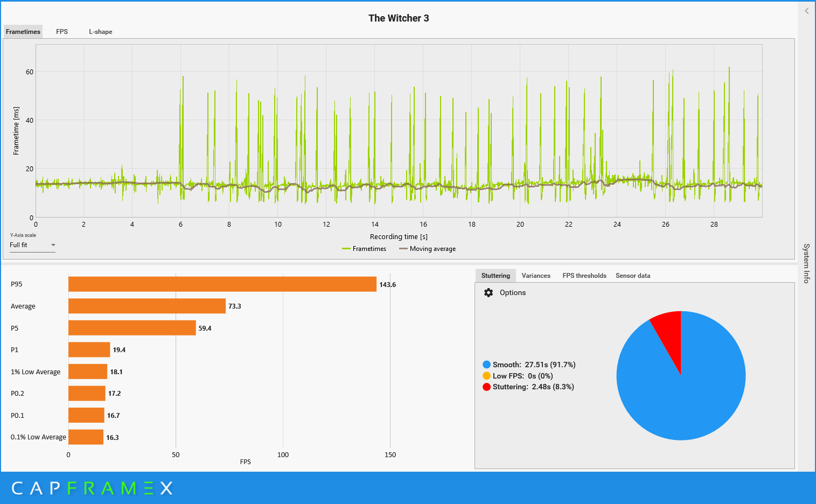Toggle Frametimes legend line marker
This screenshot has height=504, width=816.
[346, 249]
